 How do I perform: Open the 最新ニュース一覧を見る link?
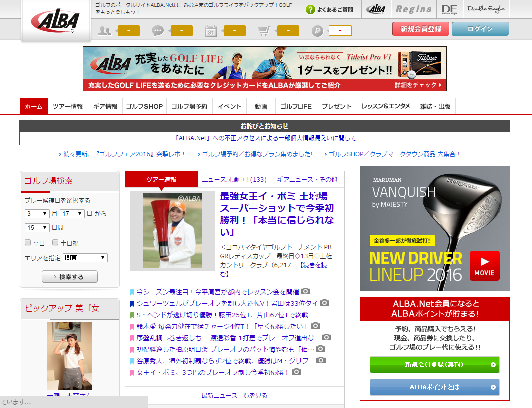(234, 396)
